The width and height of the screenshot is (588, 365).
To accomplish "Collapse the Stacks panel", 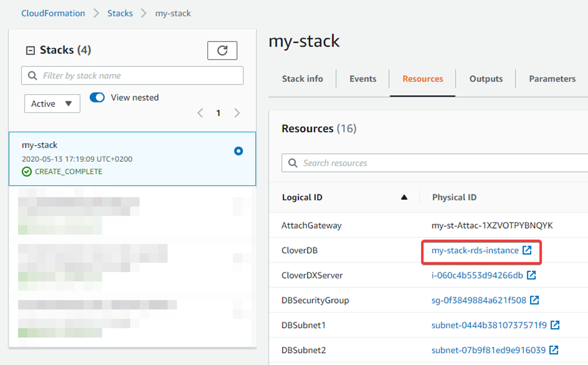I will point(30,50).
